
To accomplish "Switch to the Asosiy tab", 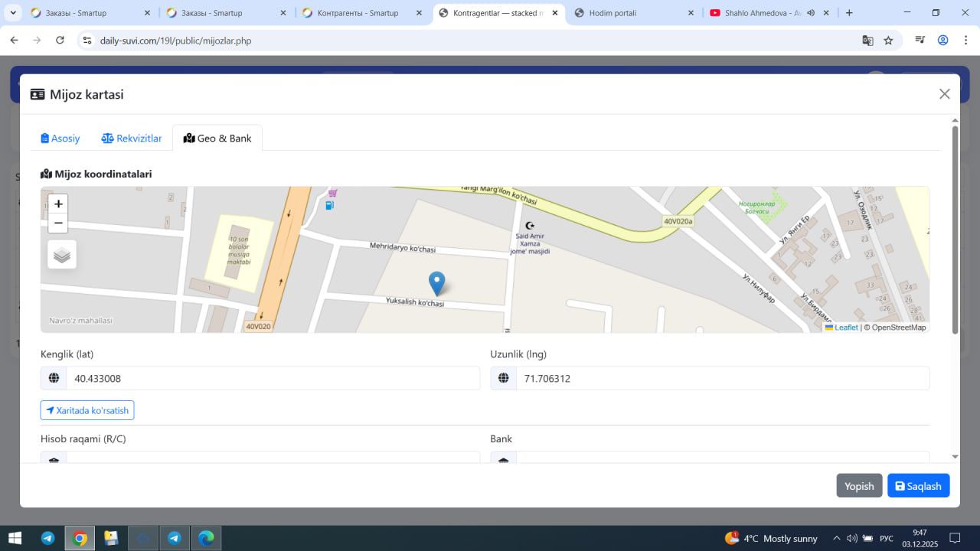I will (60, 139).
